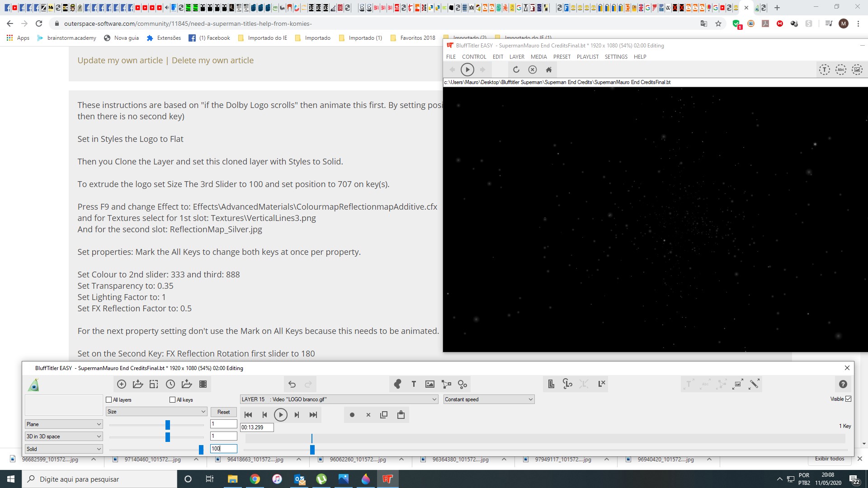Add a new text layer
The height and width of the screenshot is (488, 868).
[414, 384]
